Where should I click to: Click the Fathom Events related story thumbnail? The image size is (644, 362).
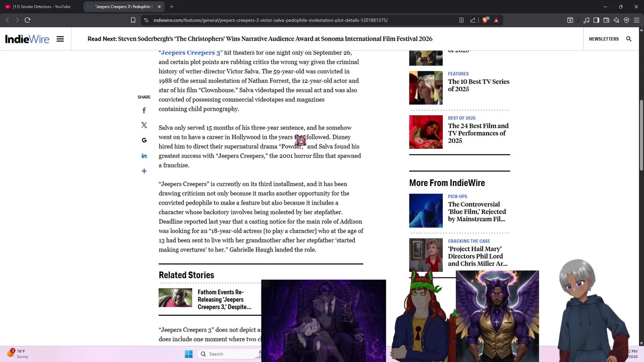[175, 298]
